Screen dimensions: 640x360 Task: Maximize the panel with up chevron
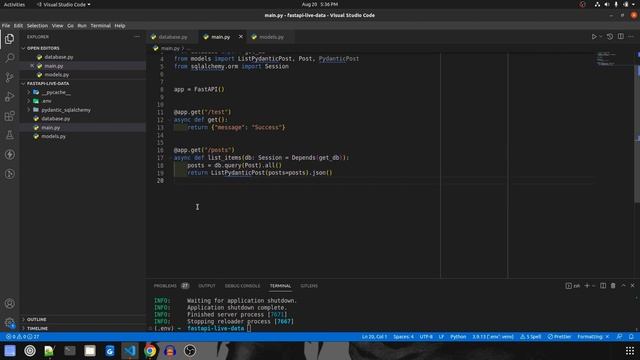[623, 286]
